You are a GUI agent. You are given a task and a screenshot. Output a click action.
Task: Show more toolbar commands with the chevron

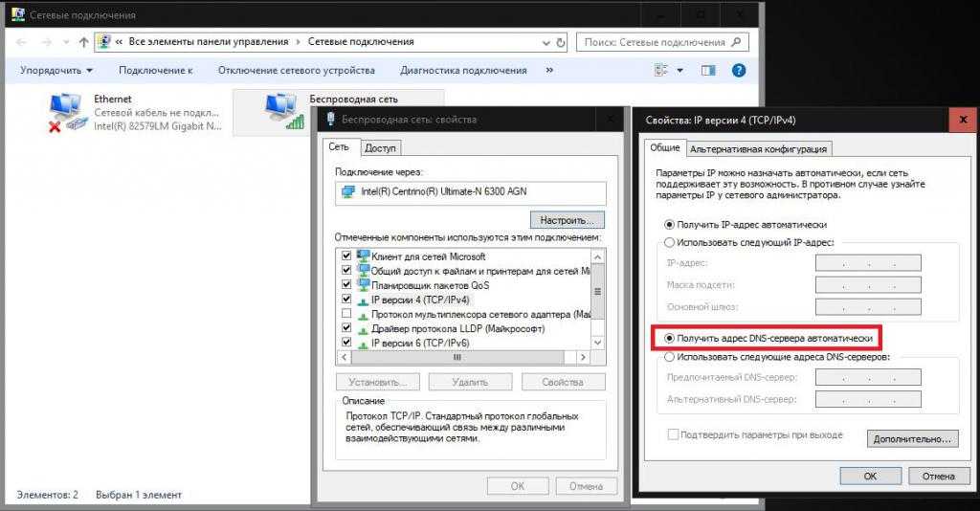549,70
